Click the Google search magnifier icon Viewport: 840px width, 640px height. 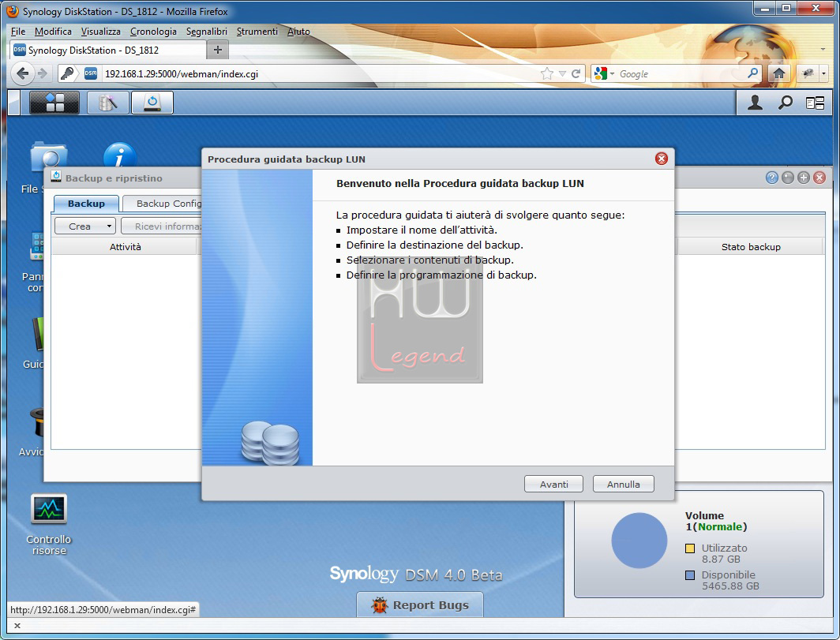752,73
